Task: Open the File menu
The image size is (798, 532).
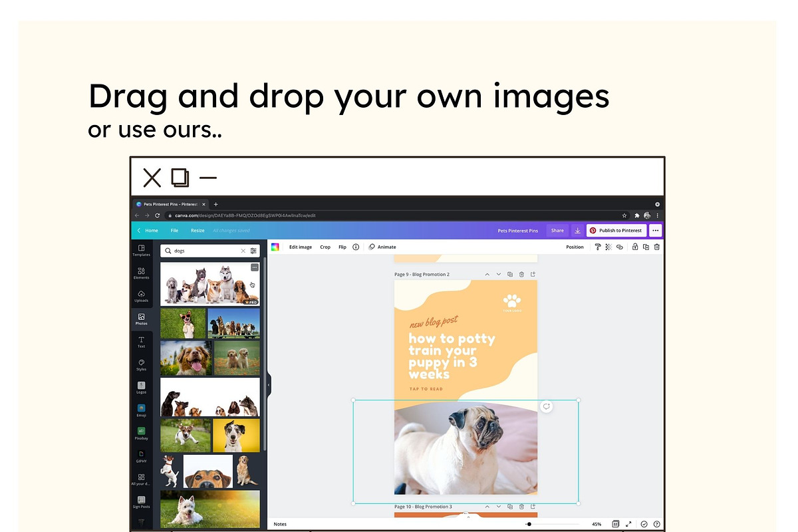Action: pos(174,230)
